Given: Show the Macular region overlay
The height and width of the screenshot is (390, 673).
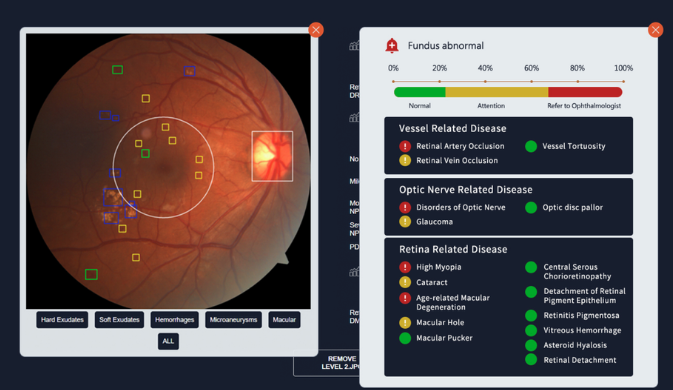Looking at the screenshot, I should click(x=284, y=320).
